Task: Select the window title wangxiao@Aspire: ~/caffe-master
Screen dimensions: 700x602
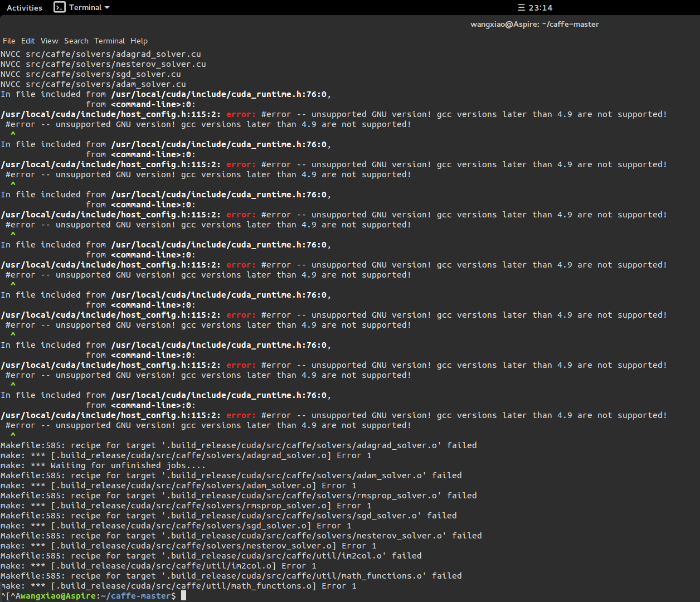Action: tap(534, 24)
